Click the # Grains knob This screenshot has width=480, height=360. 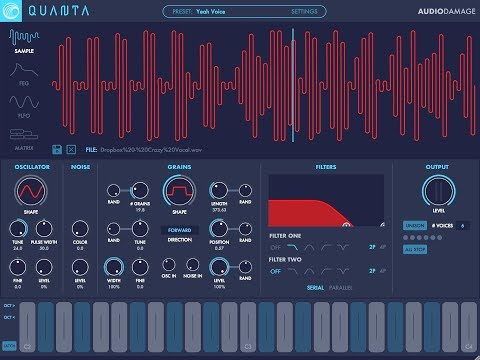click(x=140, y=191)
